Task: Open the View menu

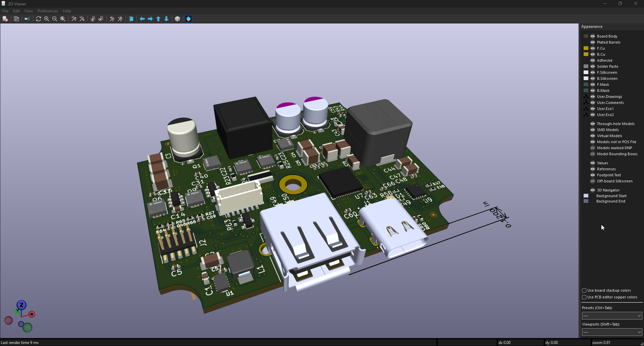Action: (29, 11)
